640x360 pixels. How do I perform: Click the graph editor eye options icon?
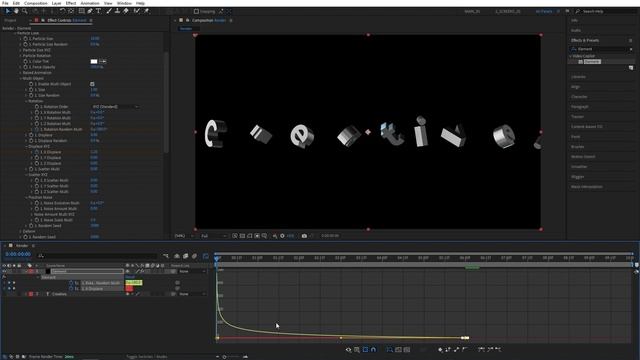pos(348,349)
